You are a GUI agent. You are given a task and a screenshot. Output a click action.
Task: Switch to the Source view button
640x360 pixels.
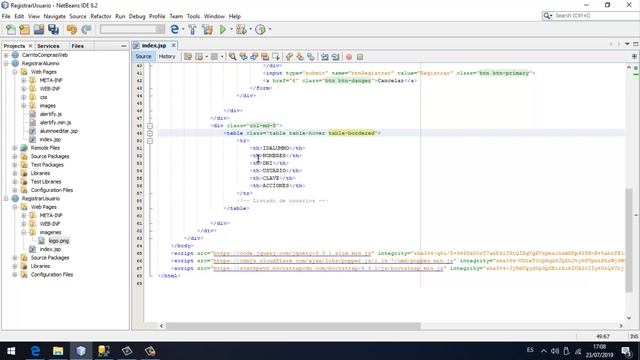143,56
